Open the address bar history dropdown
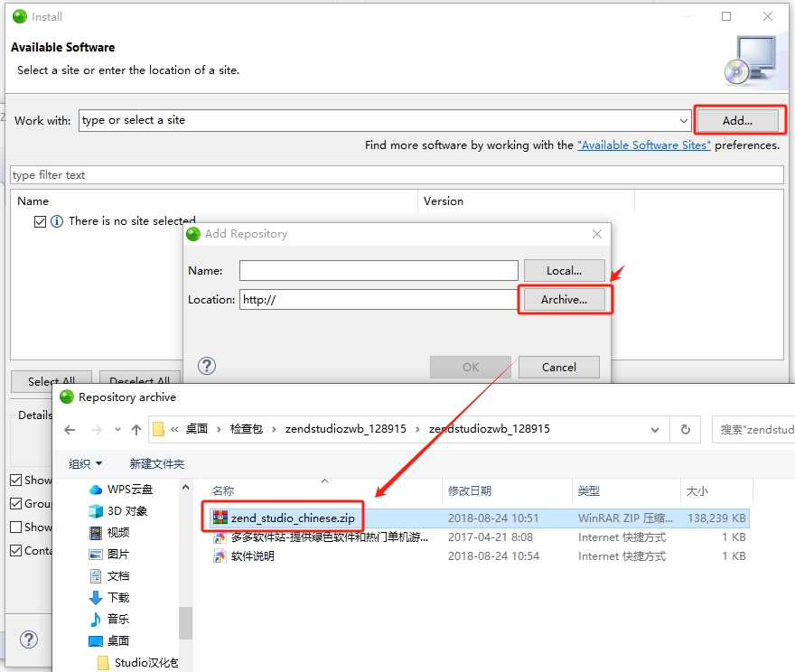 655,430
